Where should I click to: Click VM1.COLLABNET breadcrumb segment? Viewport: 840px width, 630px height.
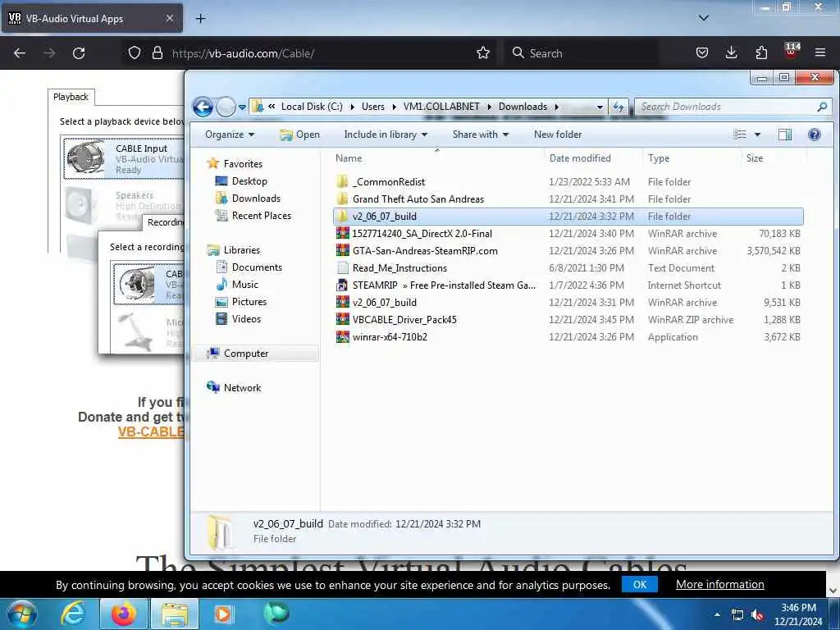click(441, 107)
